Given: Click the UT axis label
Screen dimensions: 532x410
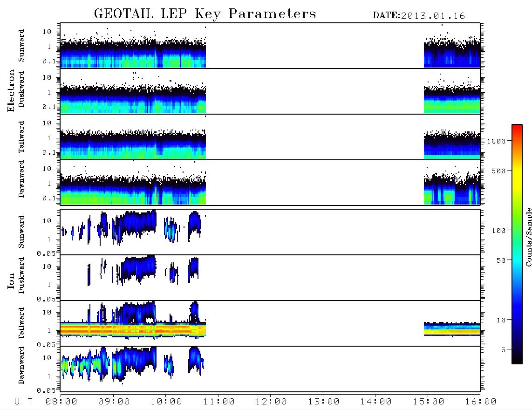Looking at the screenshot, I should (23, 402).
